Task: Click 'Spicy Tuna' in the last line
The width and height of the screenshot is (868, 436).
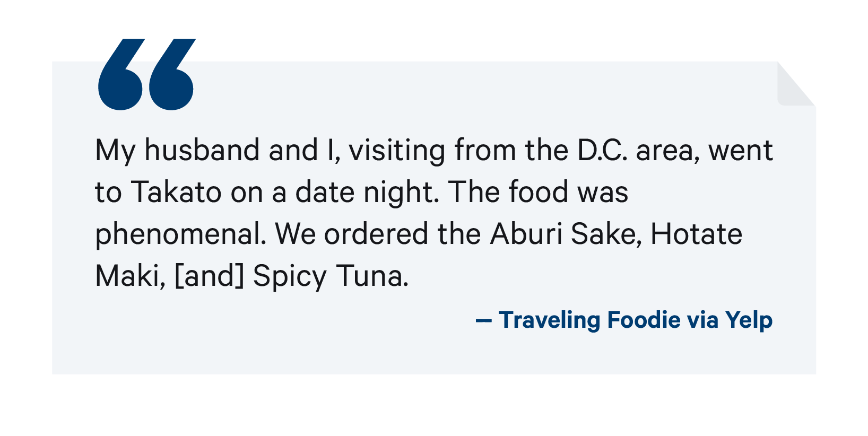Action: pyautogui.click(x=331, y=276)
